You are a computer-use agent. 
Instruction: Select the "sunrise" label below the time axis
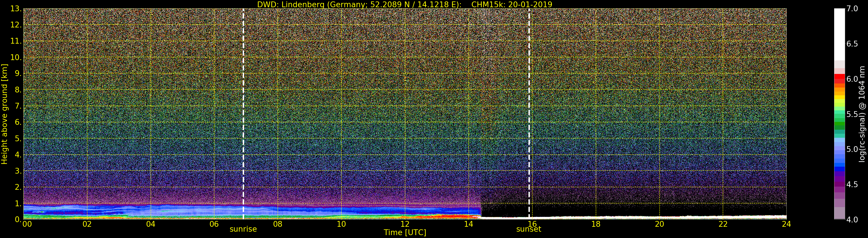coord(243,229)
